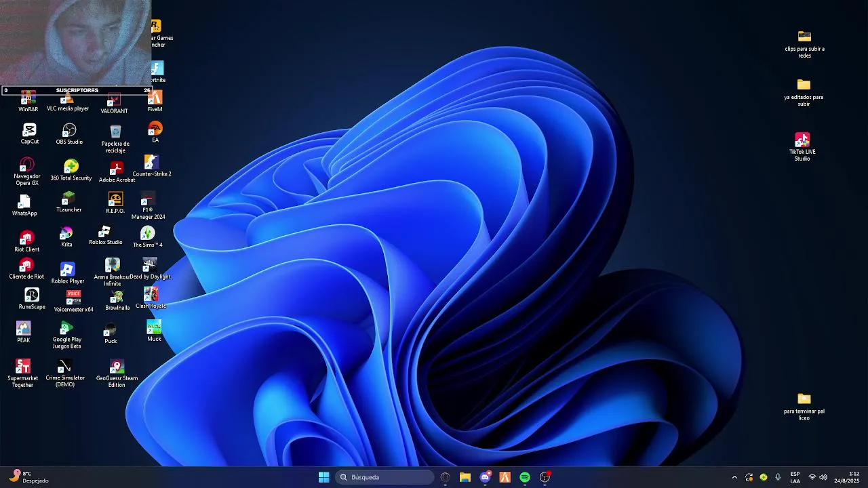This screenshot has height=488, width=868.
Task: Open 360 Total Security icon
Action: (71, 170)
